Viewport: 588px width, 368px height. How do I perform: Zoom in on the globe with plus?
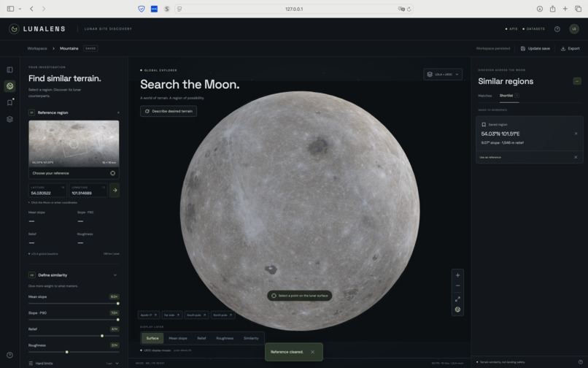[x=457, y=275]
